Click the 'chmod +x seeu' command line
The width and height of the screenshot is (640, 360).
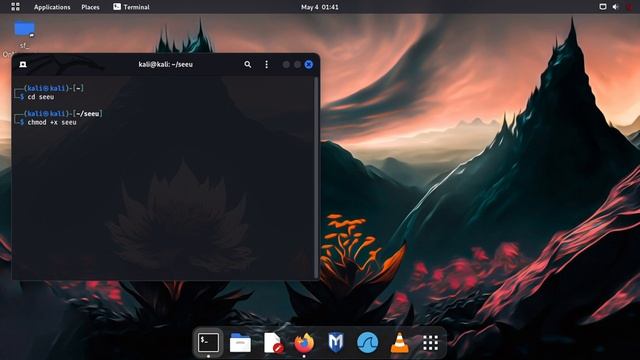tap(52, 122)
